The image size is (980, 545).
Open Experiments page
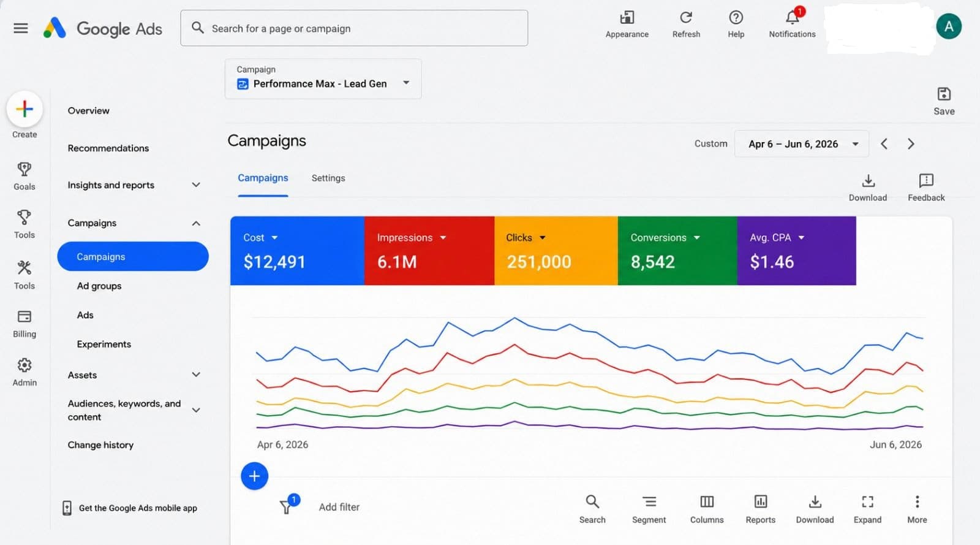coord(104,345)
